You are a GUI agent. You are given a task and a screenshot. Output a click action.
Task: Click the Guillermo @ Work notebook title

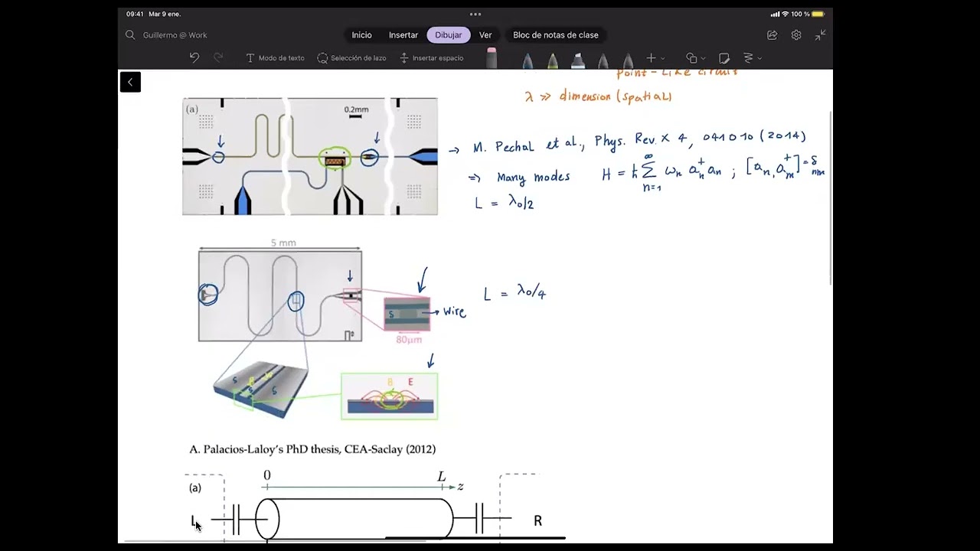point(175,35)
